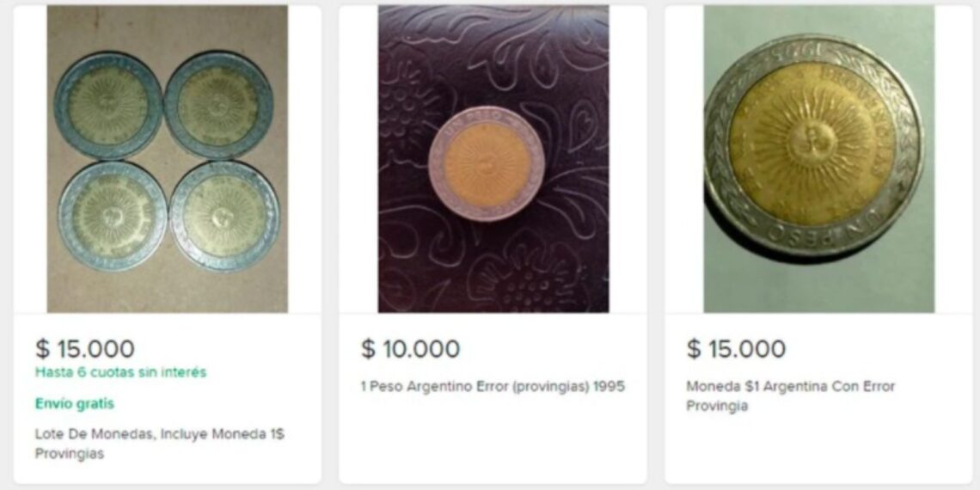Open "Moneda $1 Argentina Con Error Provingia" listing
Viewport: 980px width, 490px height.
(x=790, y=396)
